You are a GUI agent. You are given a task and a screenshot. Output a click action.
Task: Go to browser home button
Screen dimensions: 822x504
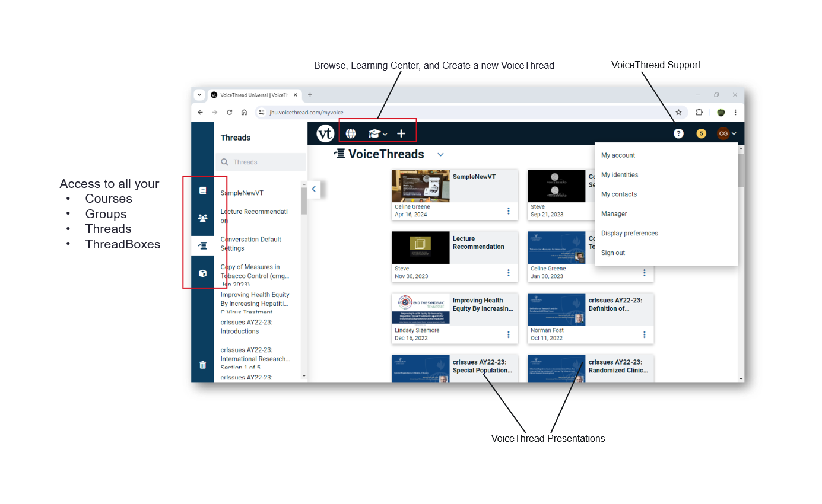tap(244, 112)
